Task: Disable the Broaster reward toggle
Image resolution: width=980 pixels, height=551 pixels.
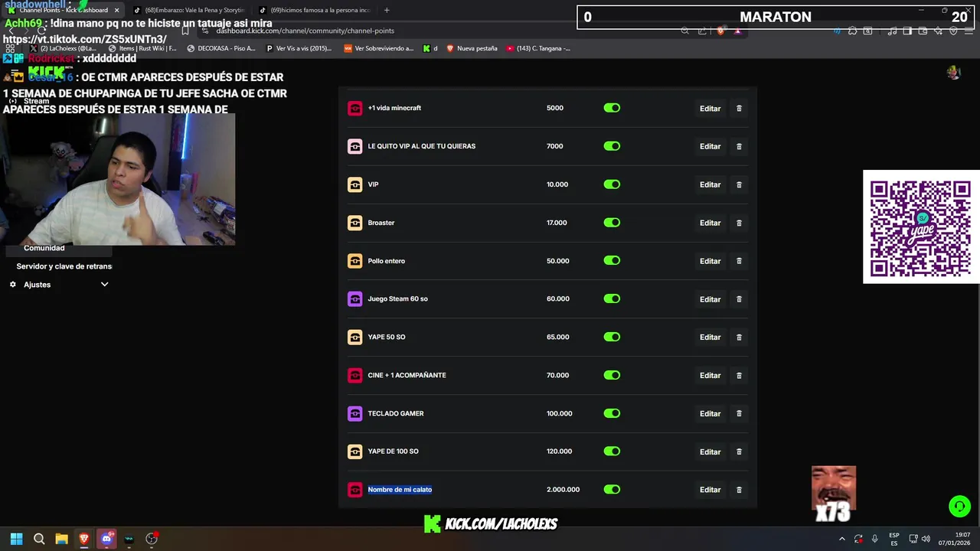Action: (612, 223)
